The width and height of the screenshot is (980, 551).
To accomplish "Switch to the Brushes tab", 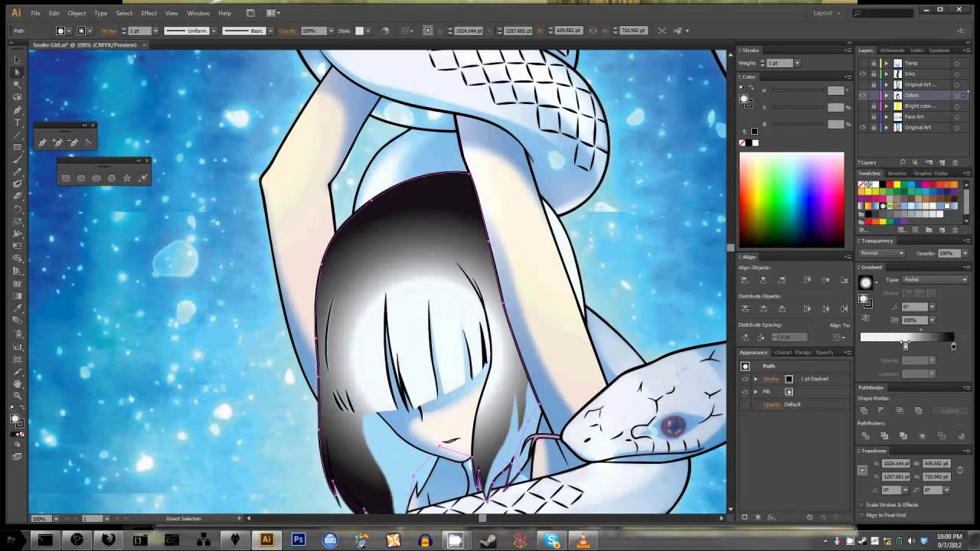I will (x=897, y=174).
